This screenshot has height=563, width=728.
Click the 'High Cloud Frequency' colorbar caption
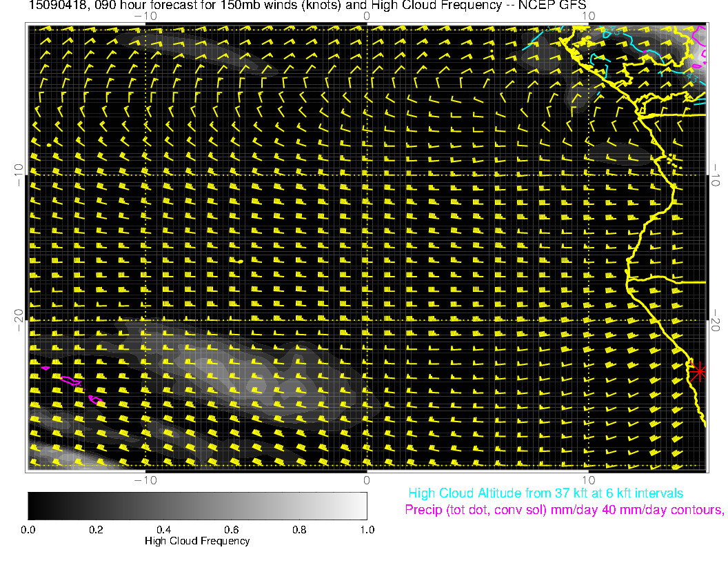tap(197, 541)
